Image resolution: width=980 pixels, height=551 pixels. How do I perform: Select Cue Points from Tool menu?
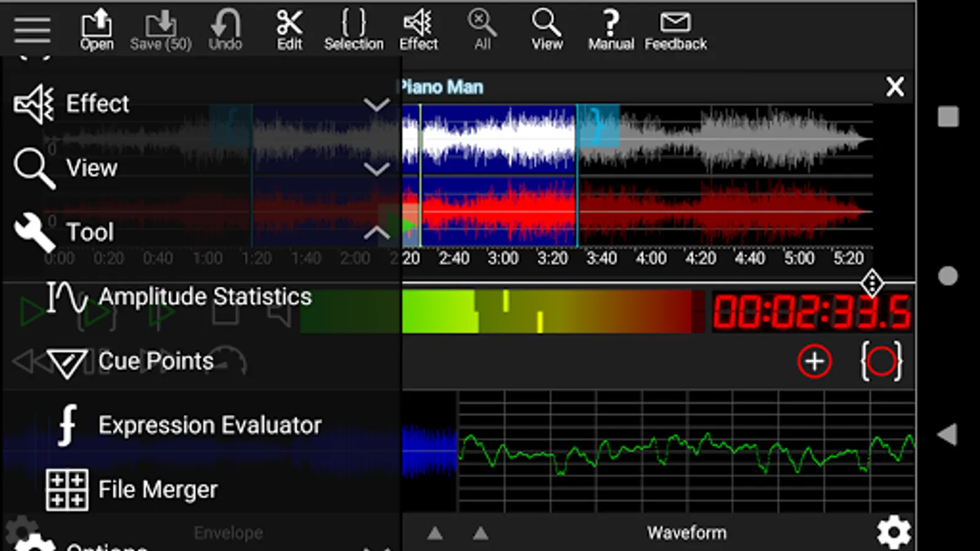(156, 361)
